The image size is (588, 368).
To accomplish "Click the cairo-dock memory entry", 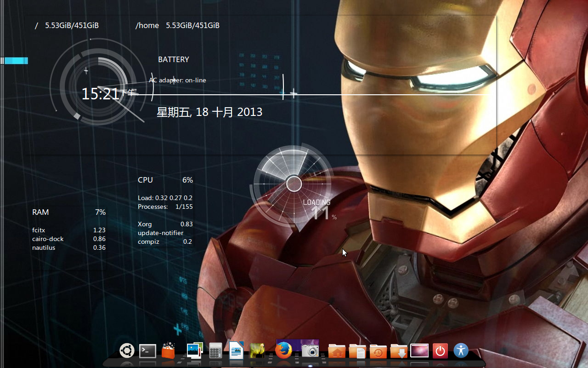I will click(x=69, y=239).
